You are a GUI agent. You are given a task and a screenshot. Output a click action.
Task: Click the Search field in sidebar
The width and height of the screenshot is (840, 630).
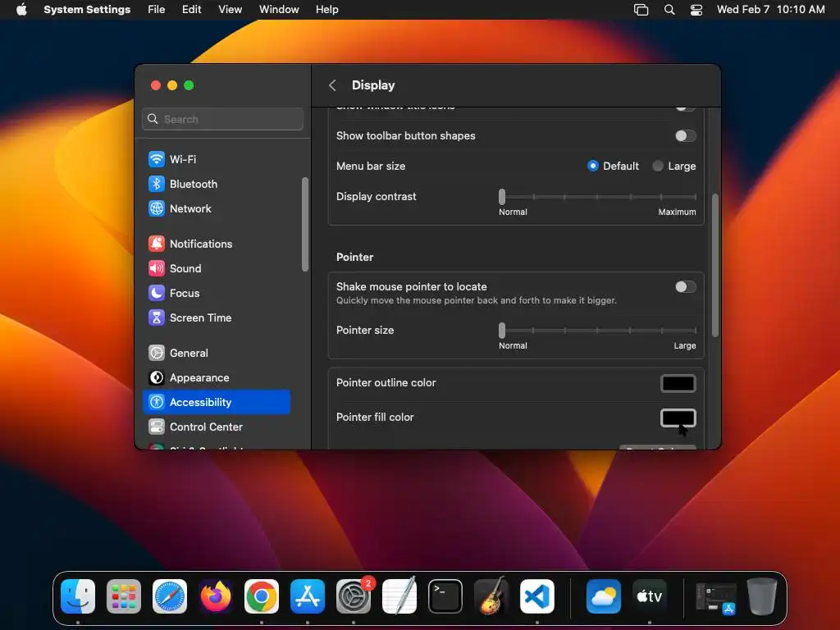223,119
